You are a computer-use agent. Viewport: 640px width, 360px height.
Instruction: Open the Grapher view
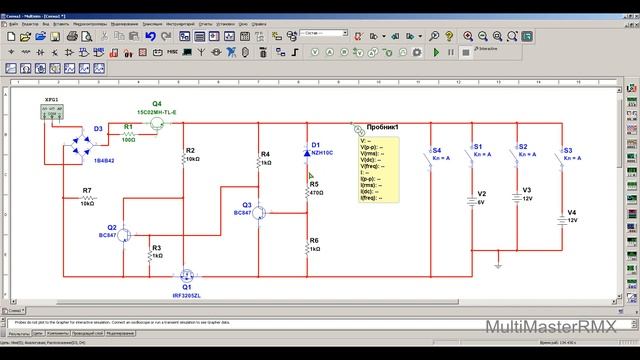click(229, 37)
